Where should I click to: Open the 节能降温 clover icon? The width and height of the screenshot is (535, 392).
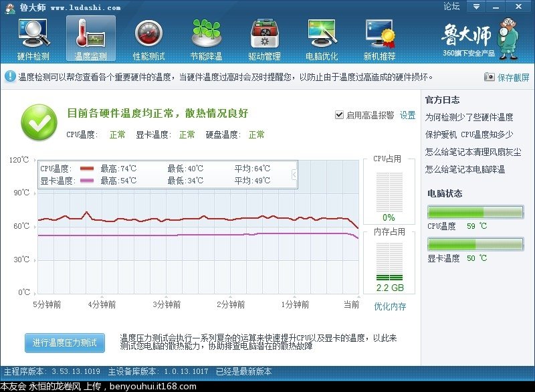tap(207, 39)
